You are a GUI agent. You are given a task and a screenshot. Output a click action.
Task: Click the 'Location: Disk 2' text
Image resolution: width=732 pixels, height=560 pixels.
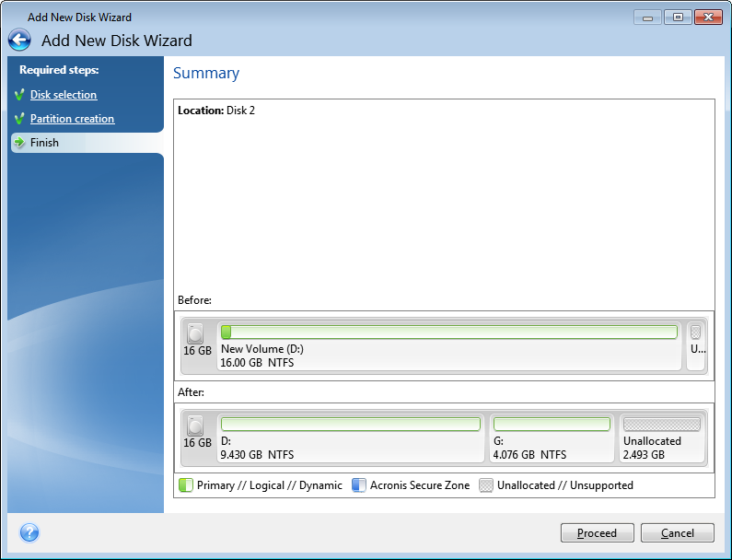point(216,111)
